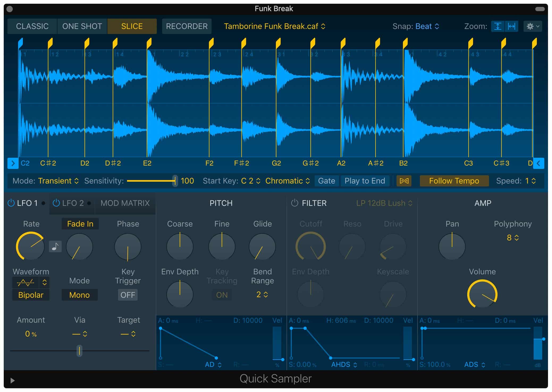552x392 pixels.
Task: Click the vertical waveform zoom icon
Action: tap(498, 26)
